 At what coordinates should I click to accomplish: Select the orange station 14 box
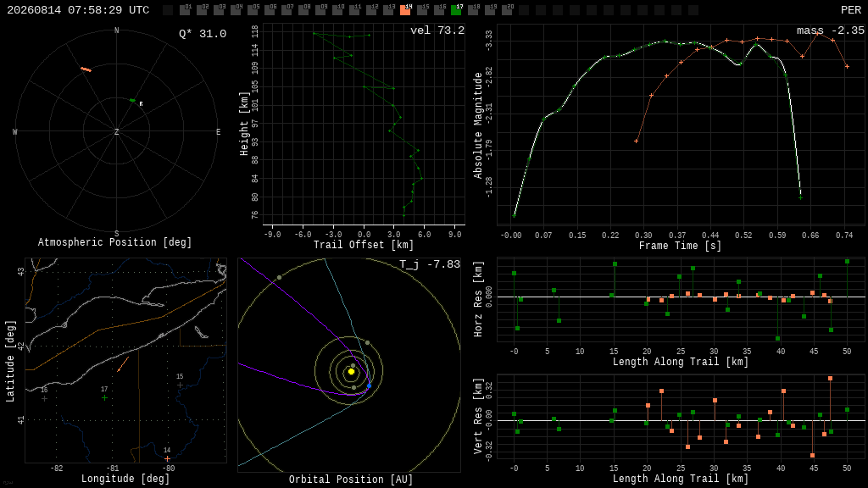tap(405, 9)
